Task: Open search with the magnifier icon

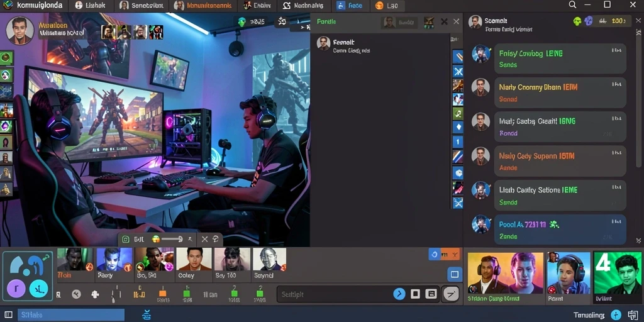Action: click(x=573, y=5)
